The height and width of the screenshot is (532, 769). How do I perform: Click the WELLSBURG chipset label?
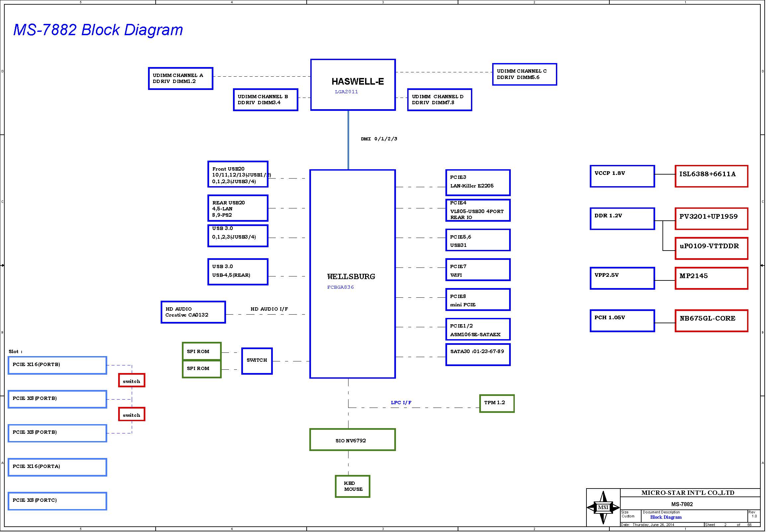tap(351, 276)
